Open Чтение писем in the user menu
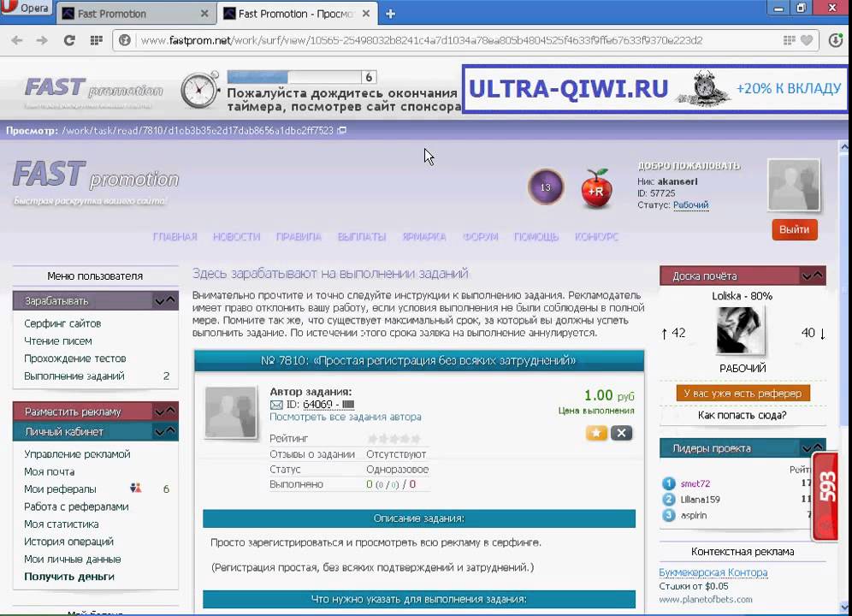 coord(58,341)
